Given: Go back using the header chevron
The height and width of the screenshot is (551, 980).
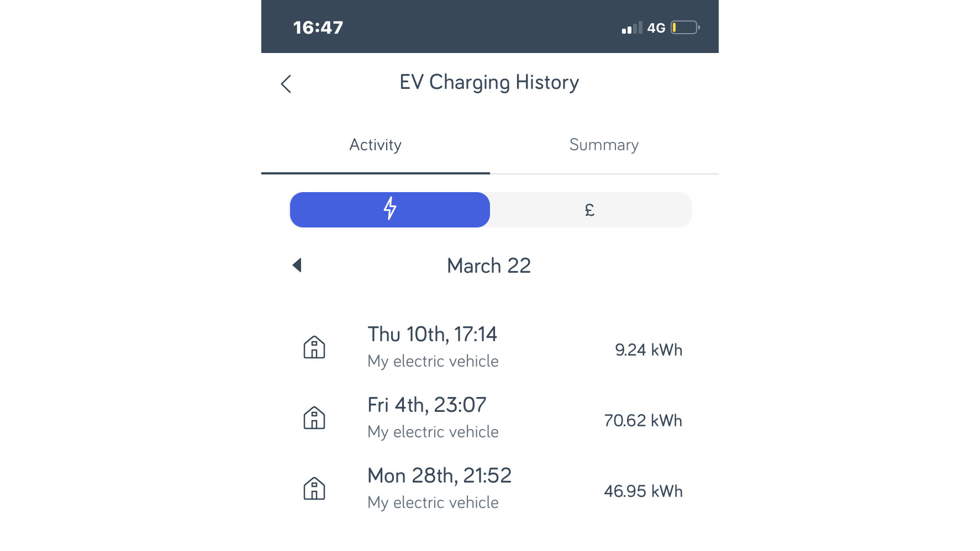Looking at the screenshot, I should tap(286, 84).
